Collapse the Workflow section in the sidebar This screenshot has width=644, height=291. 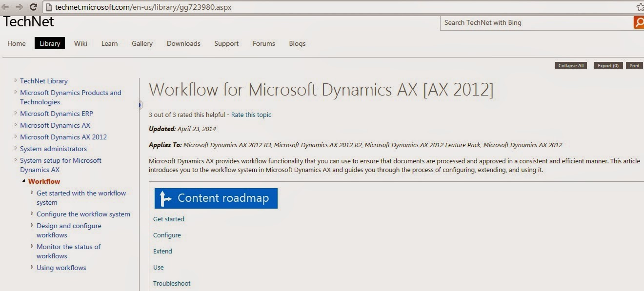(x=23, y=181)
